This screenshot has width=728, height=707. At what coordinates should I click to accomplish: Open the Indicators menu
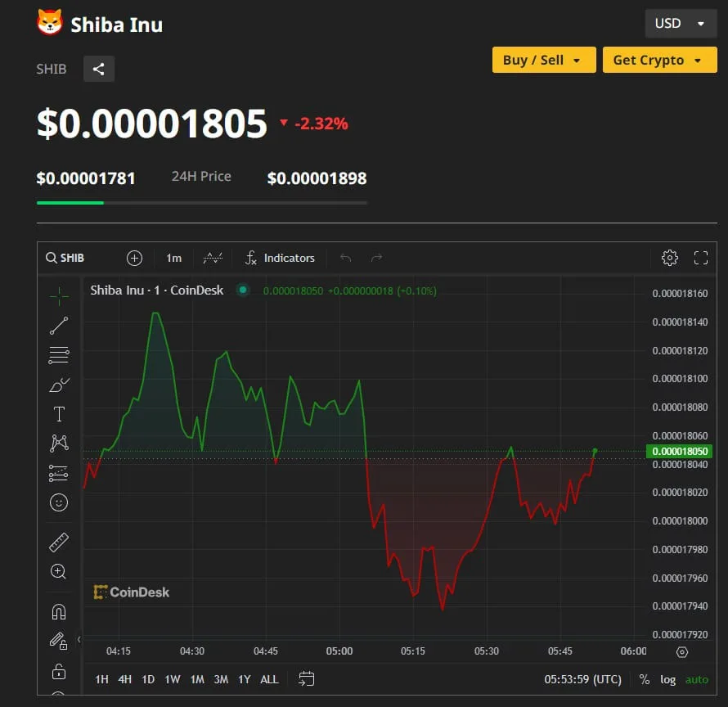(x=280, y=258)
